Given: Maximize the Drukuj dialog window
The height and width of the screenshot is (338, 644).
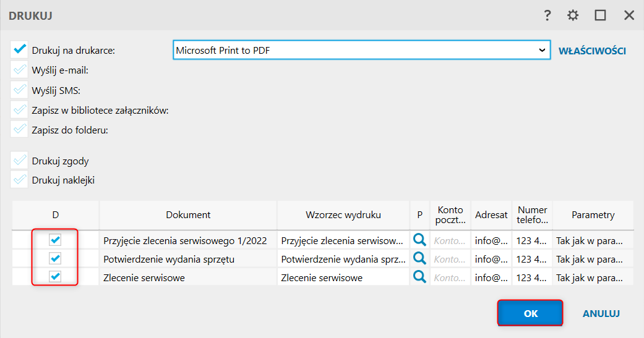Looking at the screenshot, I should [601, 15].
